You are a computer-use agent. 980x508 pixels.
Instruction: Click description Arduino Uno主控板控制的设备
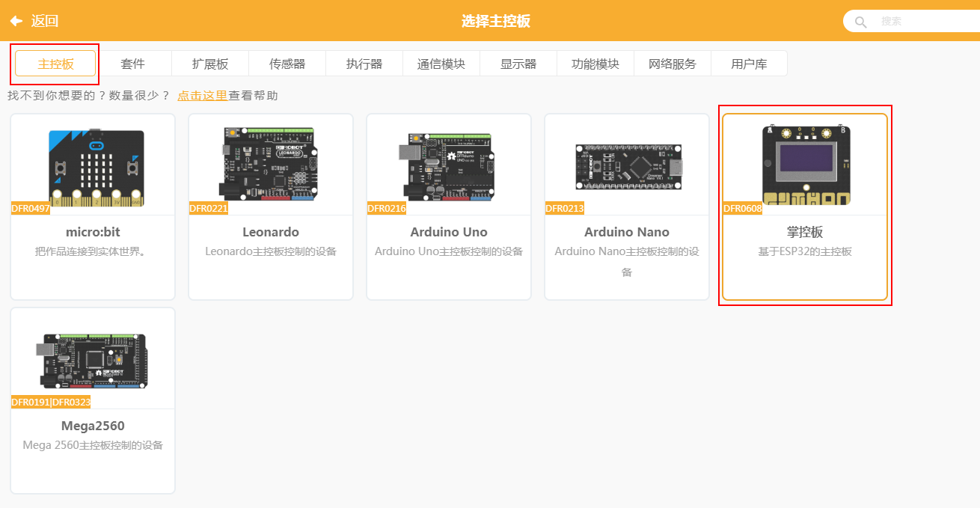(449, 251)
